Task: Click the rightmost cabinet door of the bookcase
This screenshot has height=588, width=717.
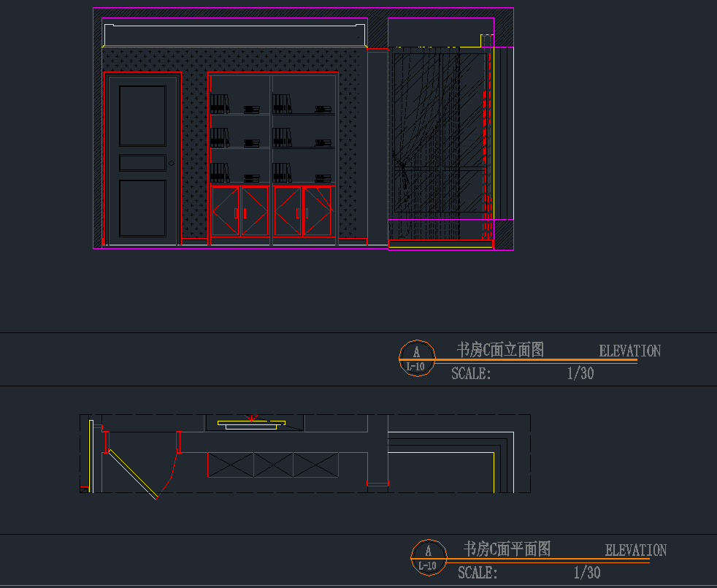Action: [318, 212]
